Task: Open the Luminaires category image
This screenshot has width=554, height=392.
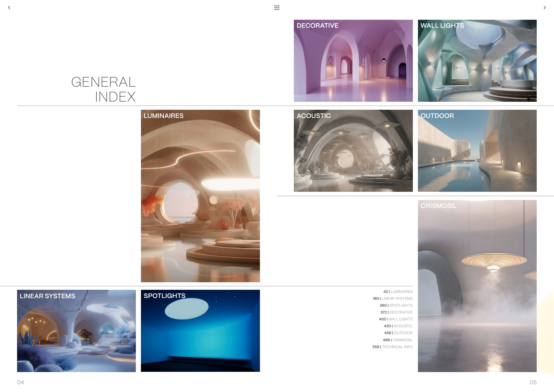Action: tap(200, 196)
